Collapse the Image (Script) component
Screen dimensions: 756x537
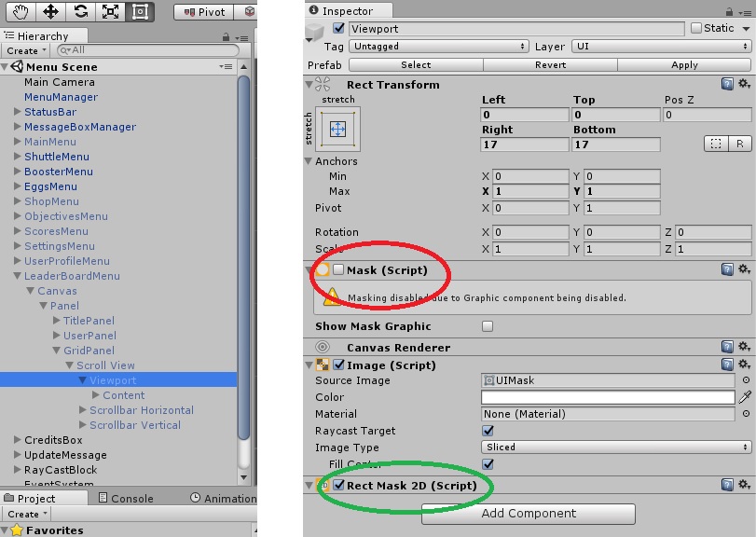click(309, 365)
